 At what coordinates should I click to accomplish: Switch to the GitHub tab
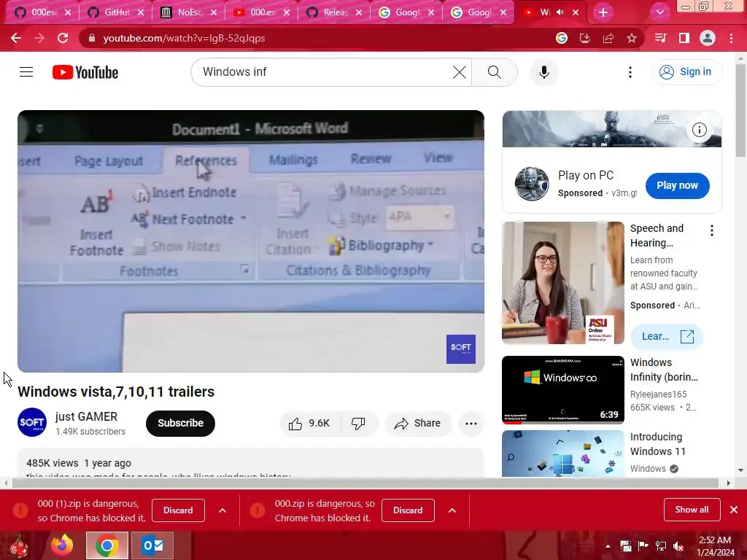click(115, 12)
